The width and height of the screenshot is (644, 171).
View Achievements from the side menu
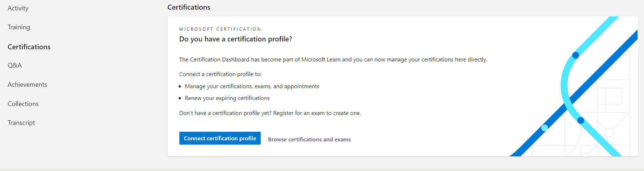tap(27, 85)
